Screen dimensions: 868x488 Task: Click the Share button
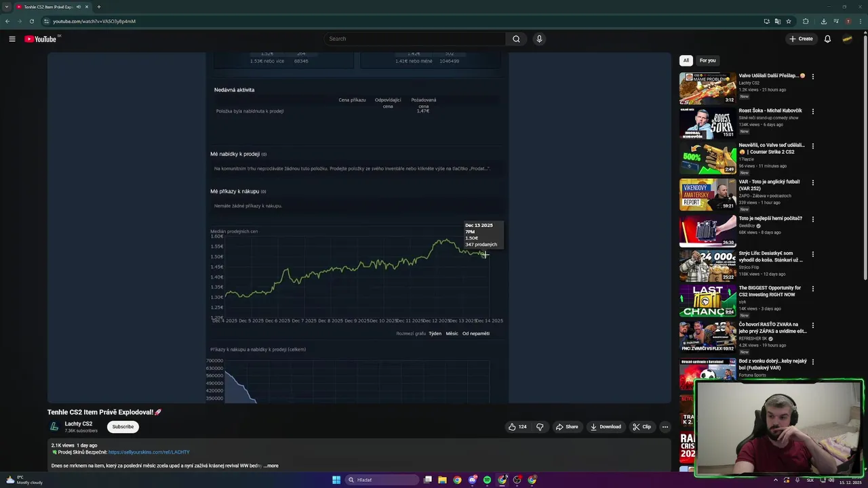pos(567,427)
